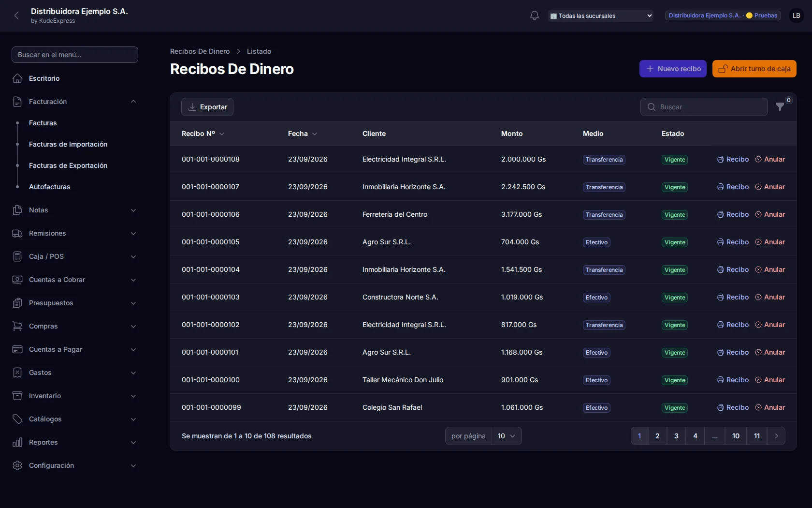Sort by Recibo Nº column

pyautogui.click(x=203, y=134)
